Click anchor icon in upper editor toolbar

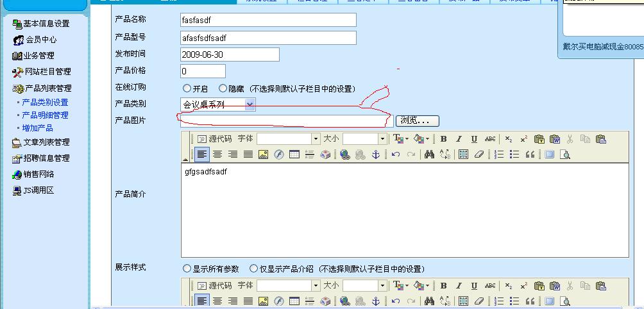377,154
